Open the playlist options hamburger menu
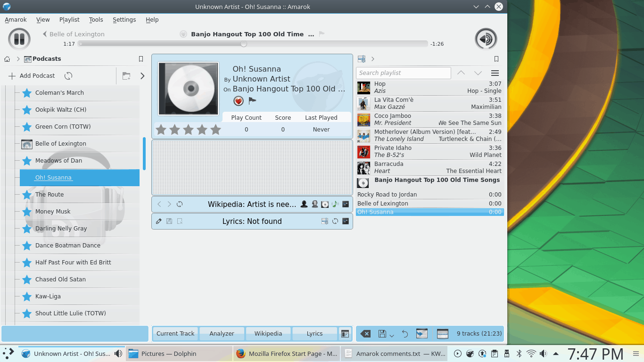The image size is (644, 362). coord(495,73)
